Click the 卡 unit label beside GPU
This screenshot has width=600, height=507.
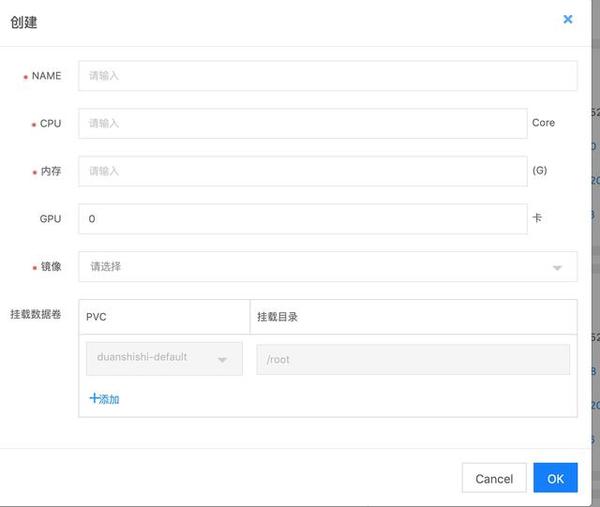tap(537, 217)
